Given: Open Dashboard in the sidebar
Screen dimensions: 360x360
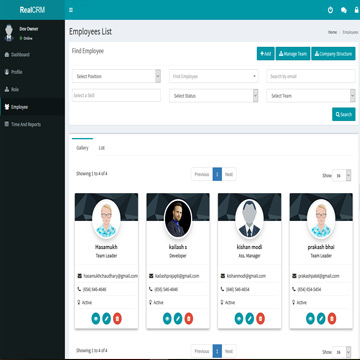Looking at the screenshot, I should (32, 55).
